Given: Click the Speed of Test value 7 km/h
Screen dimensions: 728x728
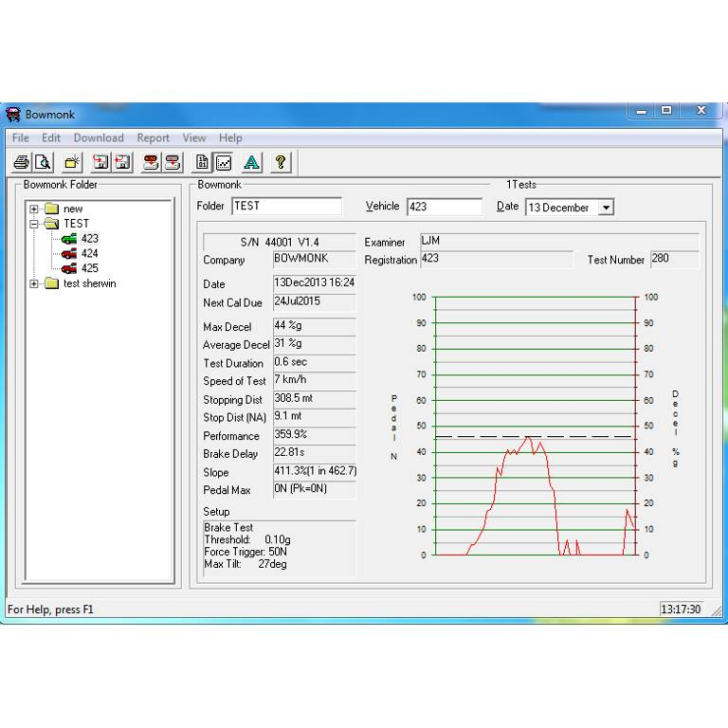Looking at the screenshot, I should [315, 380].
